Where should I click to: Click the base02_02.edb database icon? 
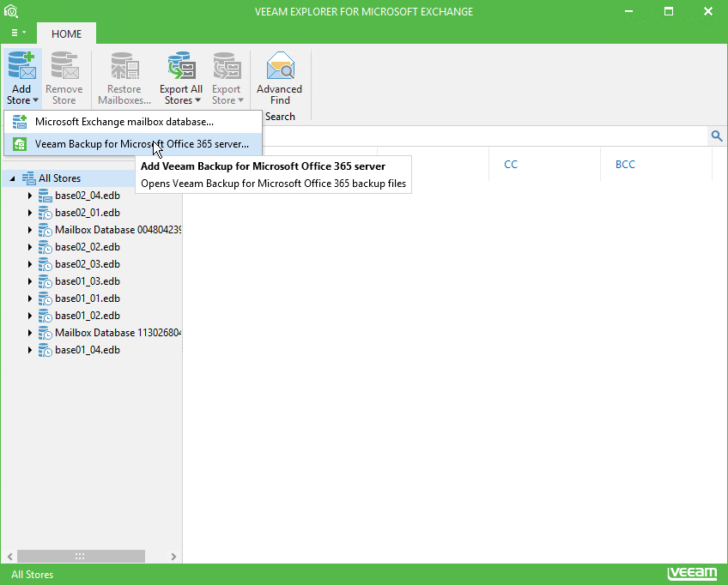[x=45, y=247]
